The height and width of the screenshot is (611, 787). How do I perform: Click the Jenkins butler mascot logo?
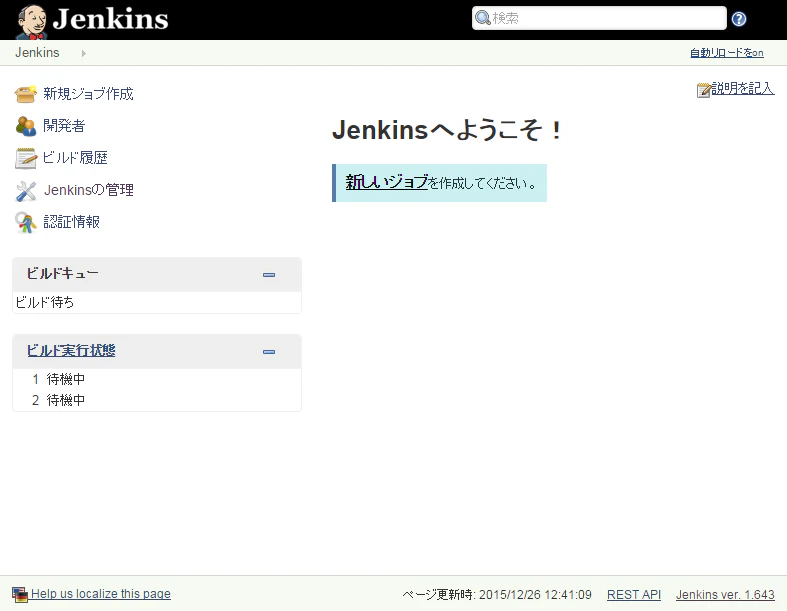(x=31, y=21)
